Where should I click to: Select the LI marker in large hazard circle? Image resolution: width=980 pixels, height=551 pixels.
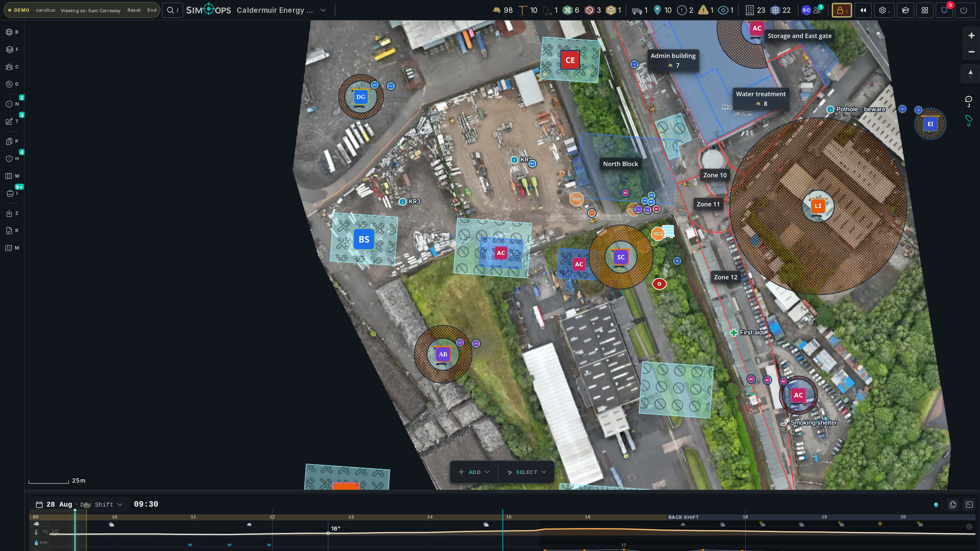pos(818,206)
